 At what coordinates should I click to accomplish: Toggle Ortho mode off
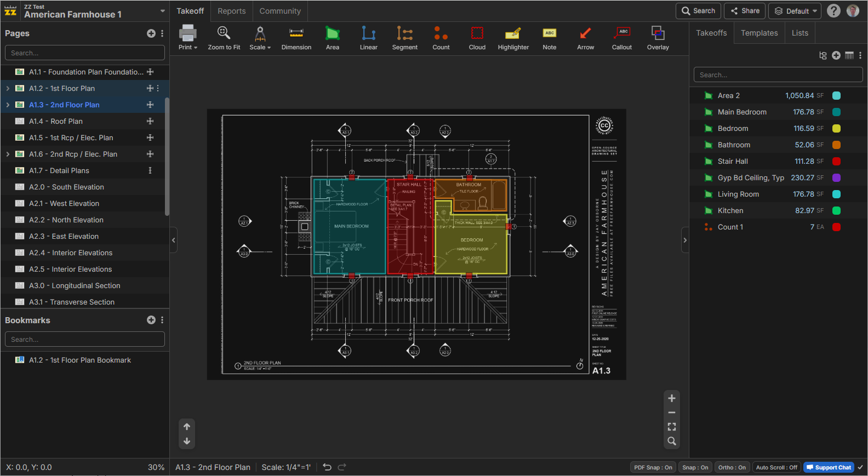[x=732, y=467]
